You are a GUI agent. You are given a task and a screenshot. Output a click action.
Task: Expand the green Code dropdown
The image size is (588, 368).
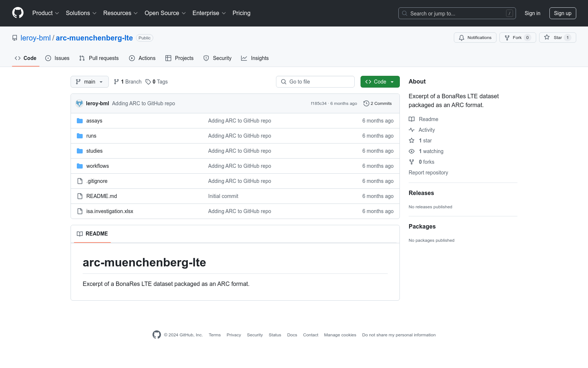[x=380, y=82]
